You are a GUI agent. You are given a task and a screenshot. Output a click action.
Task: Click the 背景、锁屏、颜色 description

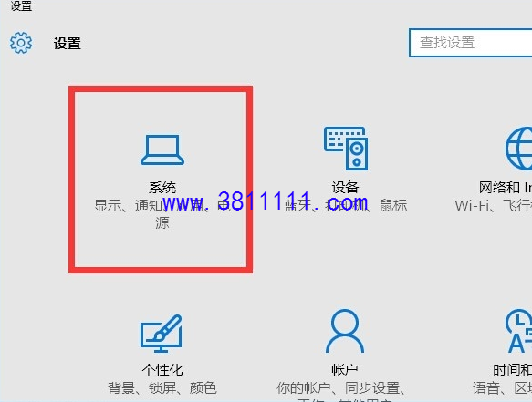pyautogui.click(x=162, y=387)
